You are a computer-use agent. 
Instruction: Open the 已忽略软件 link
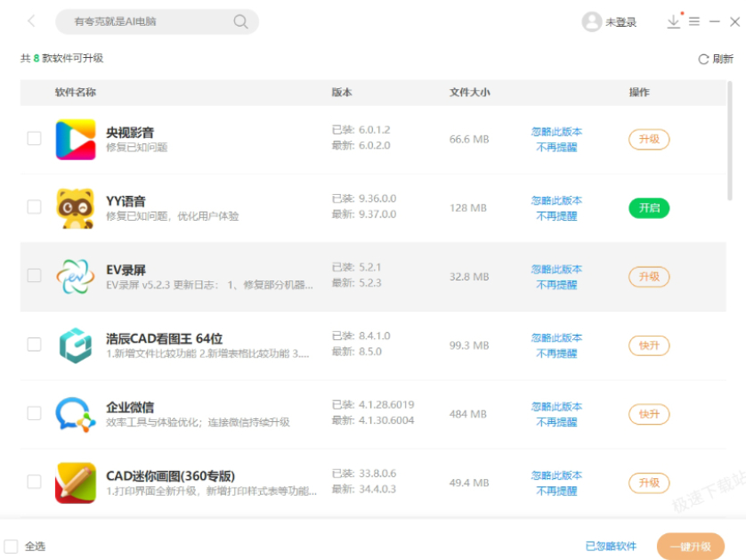611,546
